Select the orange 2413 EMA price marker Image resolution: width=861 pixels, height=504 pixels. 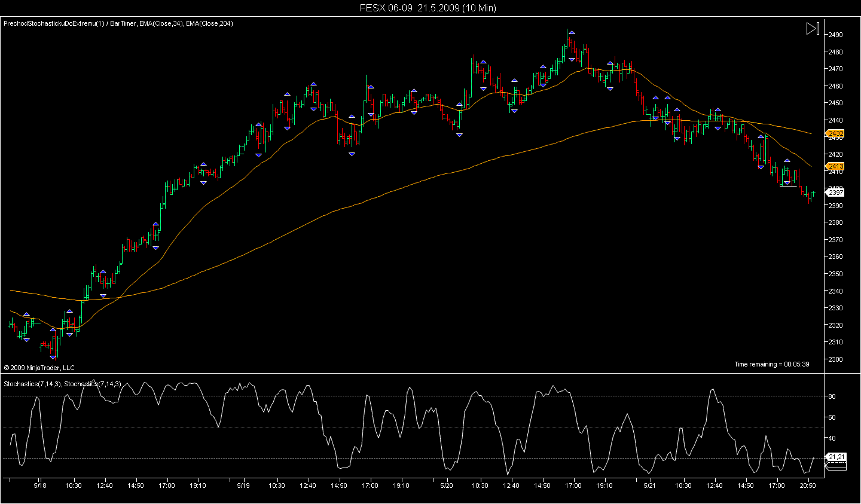[x=835, y=166]
